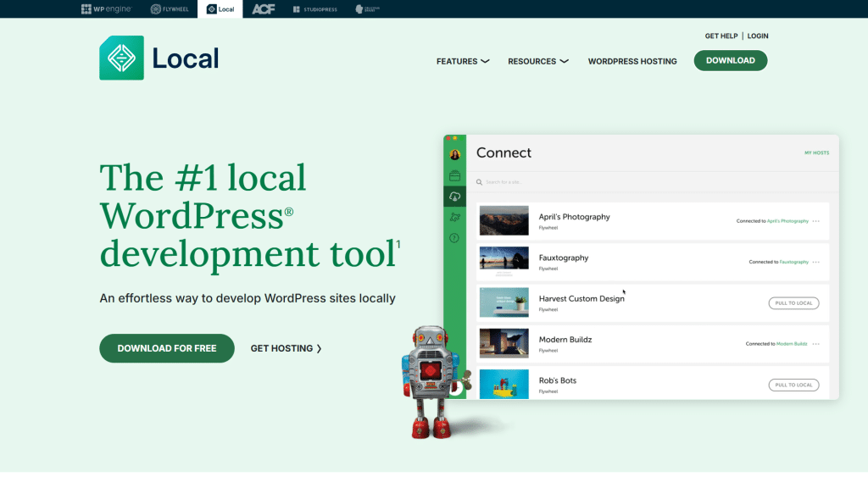Open WORDPRESS HOSTING page
This screenshot has height=488, width=868.
pos(632,61)
